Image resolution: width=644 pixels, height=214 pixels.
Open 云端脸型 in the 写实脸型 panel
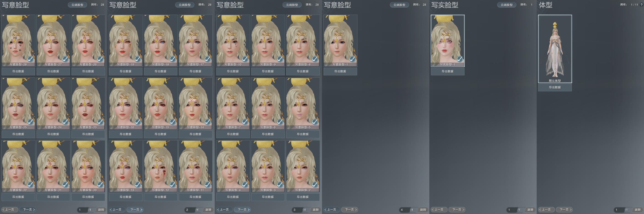pyautogui.click(x=507, y=5)
